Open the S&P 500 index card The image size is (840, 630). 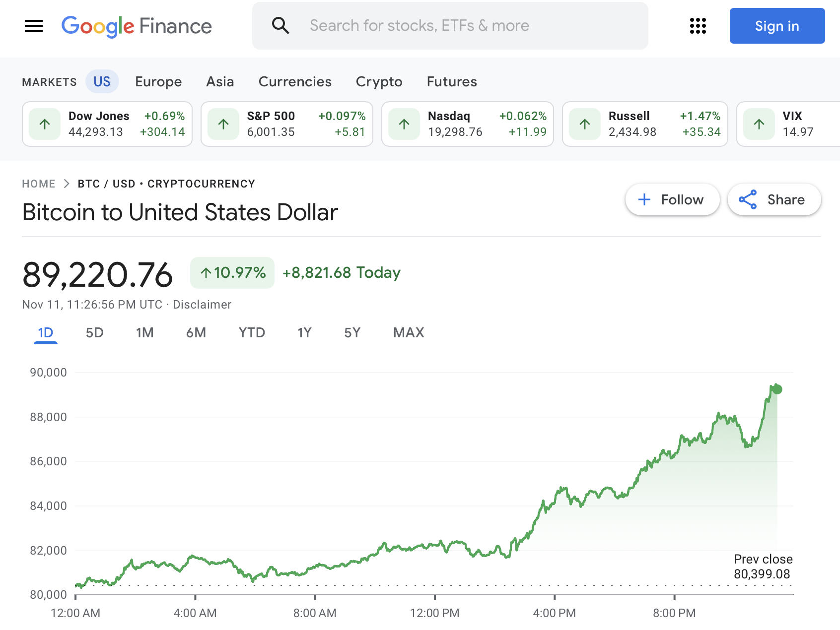[287, 124]
